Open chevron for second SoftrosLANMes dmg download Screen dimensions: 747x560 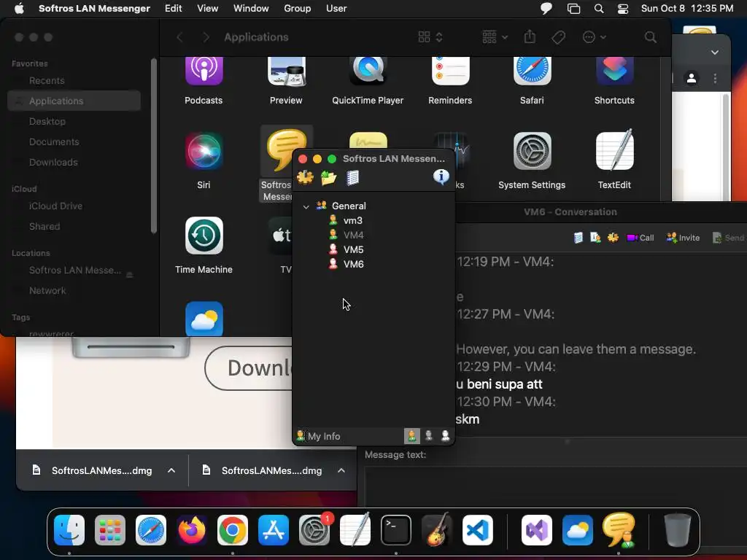[x=341, y=470]
